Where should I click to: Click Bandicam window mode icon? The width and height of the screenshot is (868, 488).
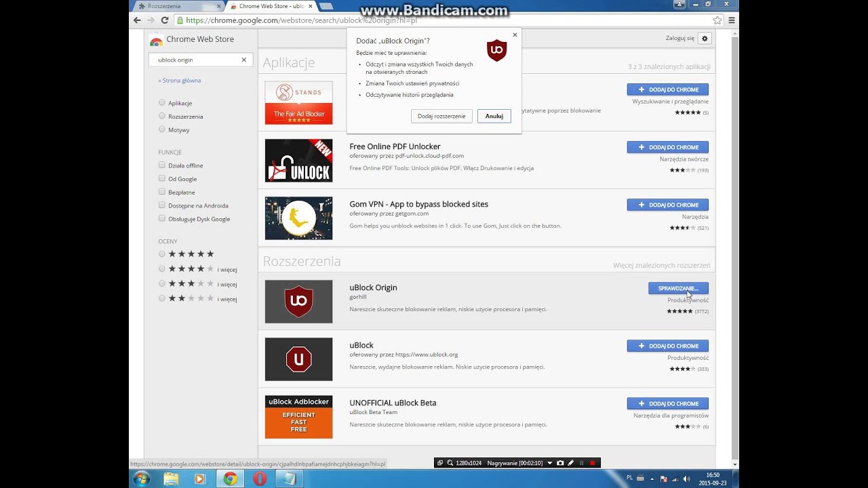point(440,463)
